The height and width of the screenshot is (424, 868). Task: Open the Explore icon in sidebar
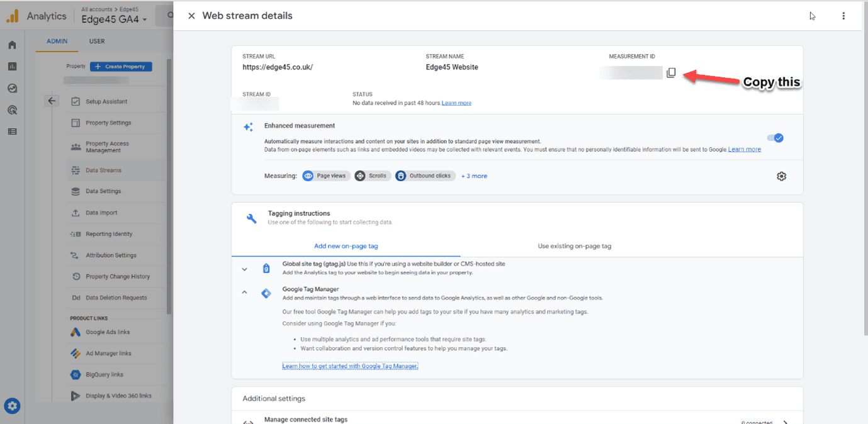pos(12,89)
